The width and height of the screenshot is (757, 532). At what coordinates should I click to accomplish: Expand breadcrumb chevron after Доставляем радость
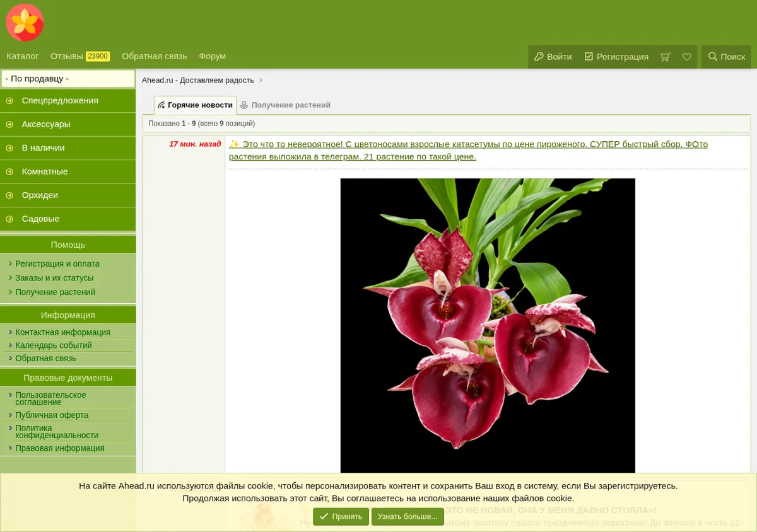point(261,80)
